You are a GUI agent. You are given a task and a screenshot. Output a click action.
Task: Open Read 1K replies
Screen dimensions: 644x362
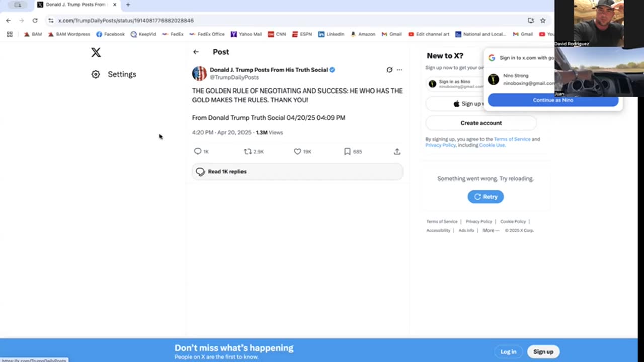[297, 172]
